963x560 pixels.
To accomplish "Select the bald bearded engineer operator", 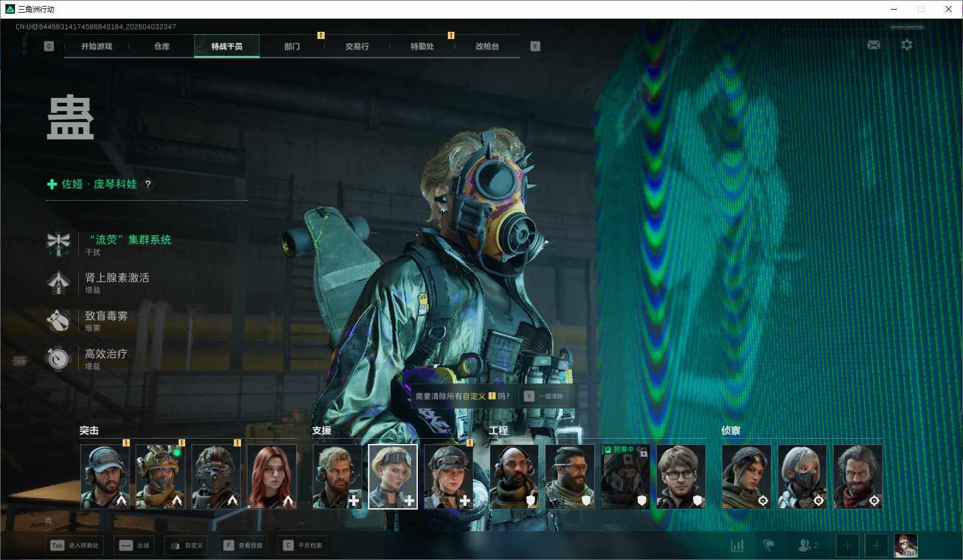I will point(514,477).
